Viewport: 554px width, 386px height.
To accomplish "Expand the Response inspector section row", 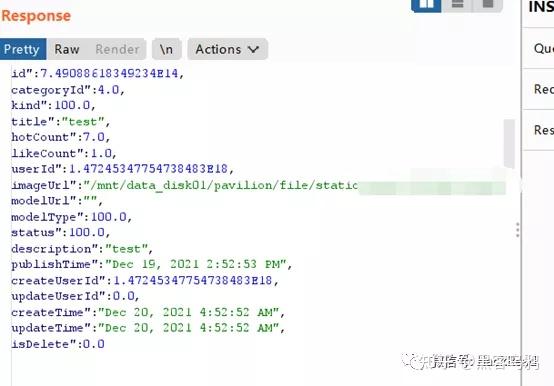I will coord(538,130).
